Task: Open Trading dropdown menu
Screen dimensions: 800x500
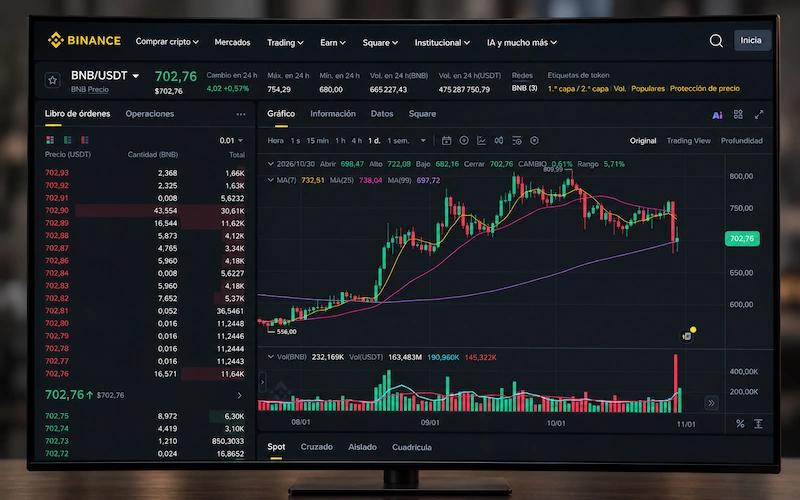Action: coord(285,43)
